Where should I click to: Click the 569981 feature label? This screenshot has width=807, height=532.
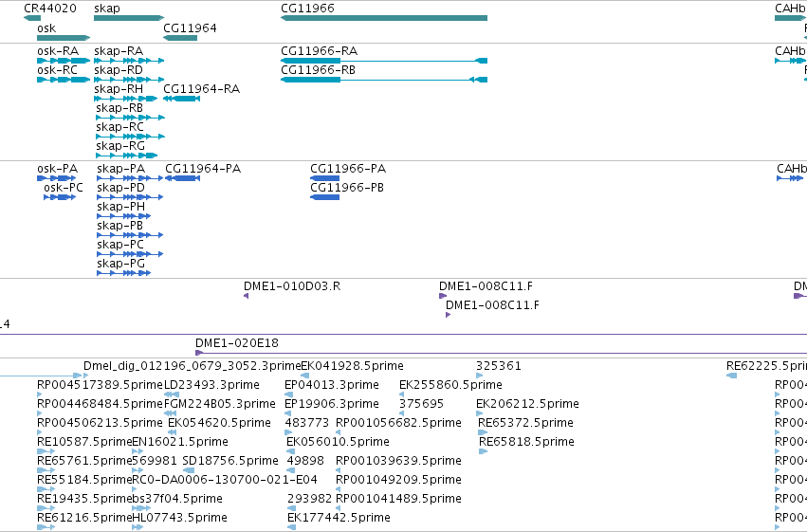155,461
